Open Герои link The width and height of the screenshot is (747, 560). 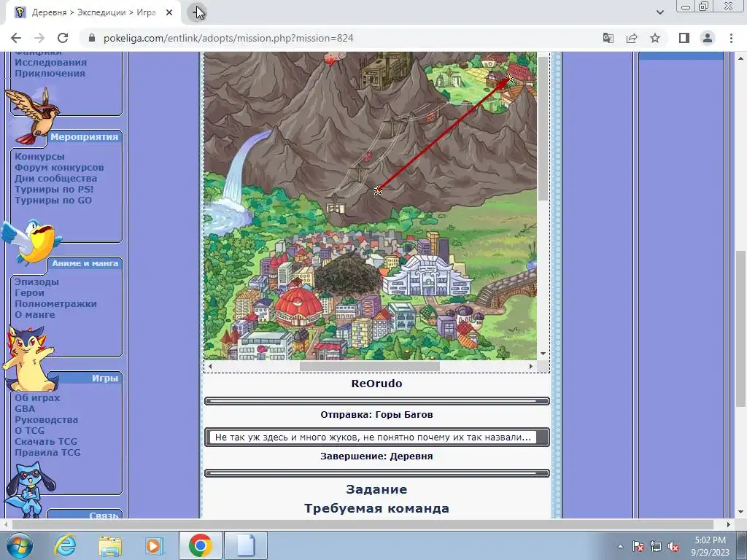click(29, 292)
